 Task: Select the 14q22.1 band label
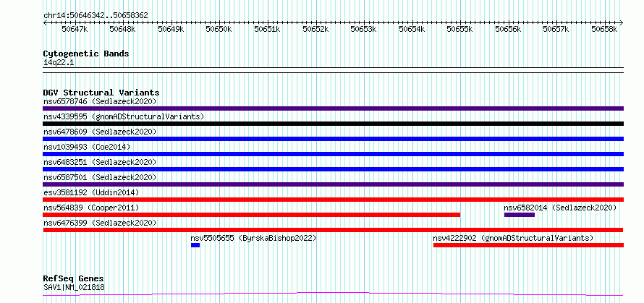tap(59, 63)
